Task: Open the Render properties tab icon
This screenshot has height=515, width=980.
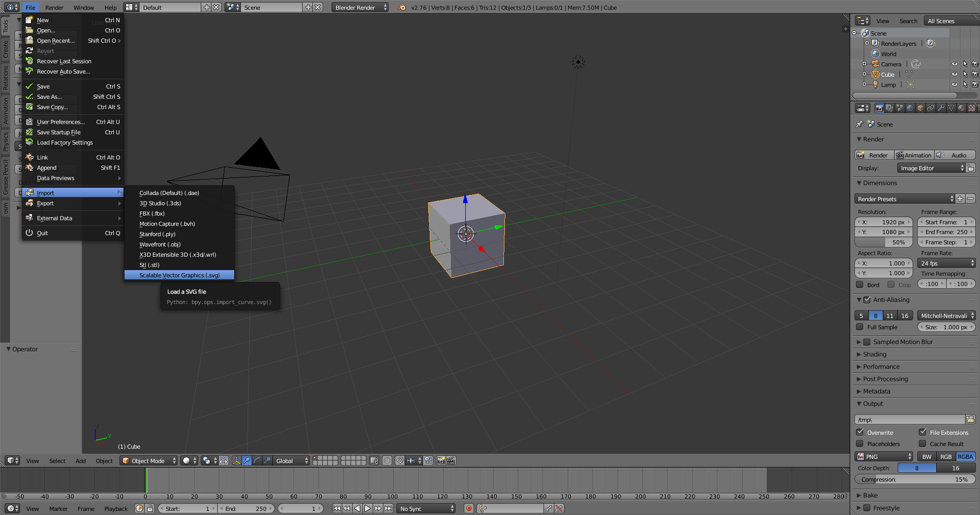Action: [879, 108]
